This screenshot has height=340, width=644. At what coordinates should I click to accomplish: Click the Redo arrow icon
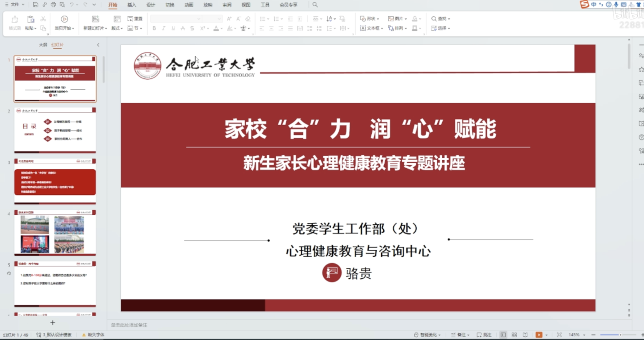(85, 5)
